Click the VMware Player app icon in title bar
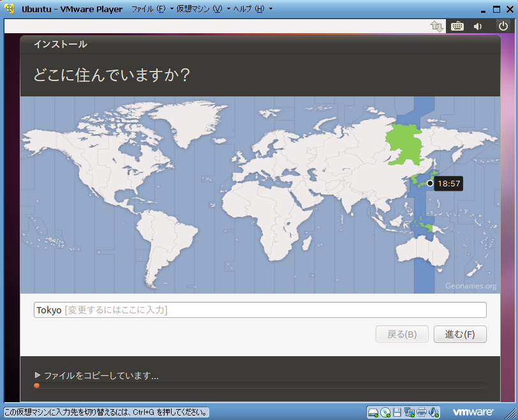The width and height of the screenshot is (518, 420). [x=10, y=9]
